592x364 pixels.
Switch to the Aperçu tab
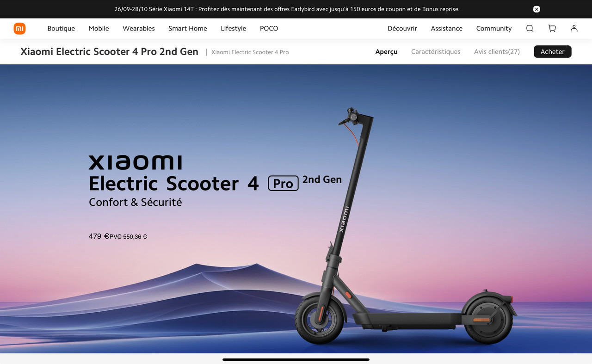pyautogui.click(x=387, y=52)
